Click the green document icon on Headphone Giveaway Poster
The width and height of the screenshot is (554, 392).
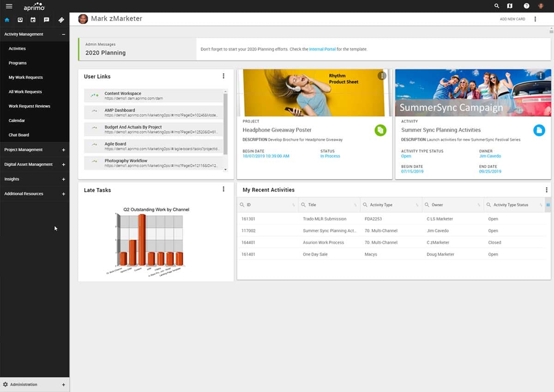[380, 131]
